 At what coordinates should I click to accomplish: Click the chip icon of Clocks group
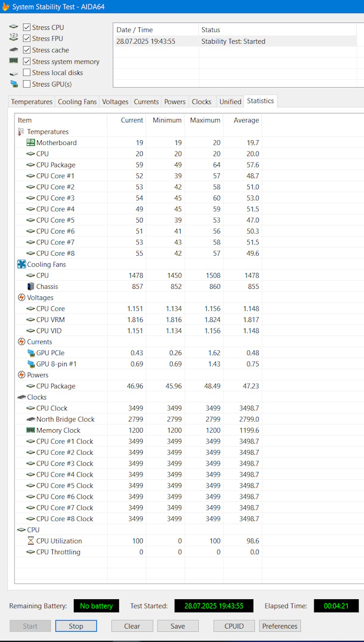coord(21,397)
